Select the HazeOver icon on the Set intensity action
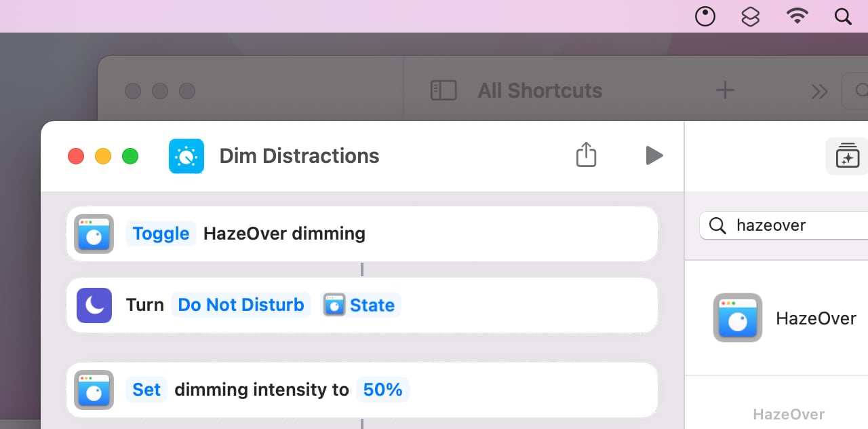This screenshot has width=868, height=429. pos(94,390)
